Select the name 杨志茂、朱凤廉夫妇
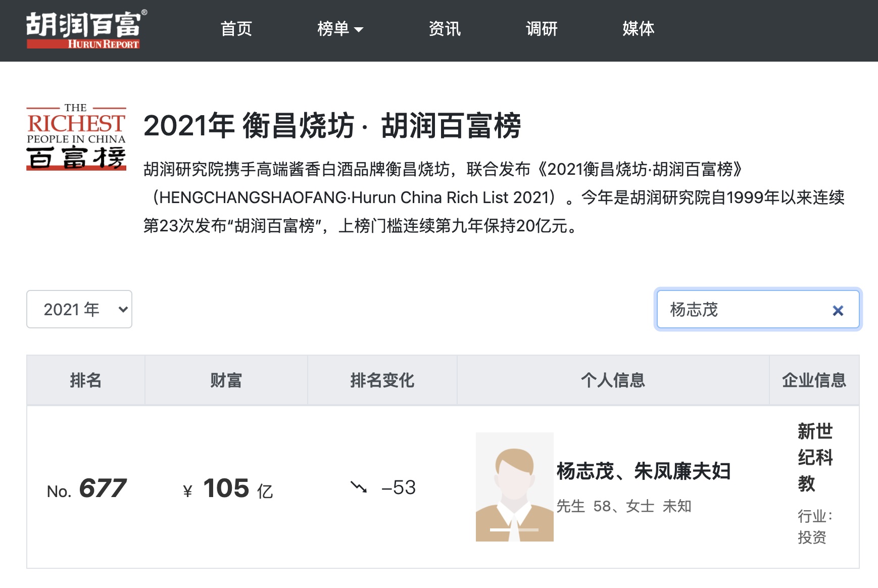 (x=644, y=471)
